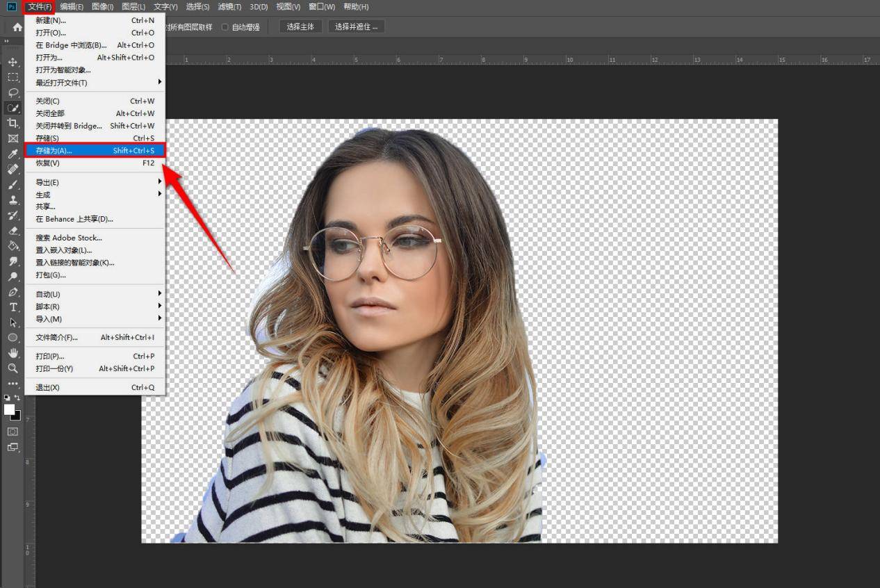The height and width of the screenshot is (588, 880).
Task: Enable the 自动增强 checkbox
Action: point(225,27)
